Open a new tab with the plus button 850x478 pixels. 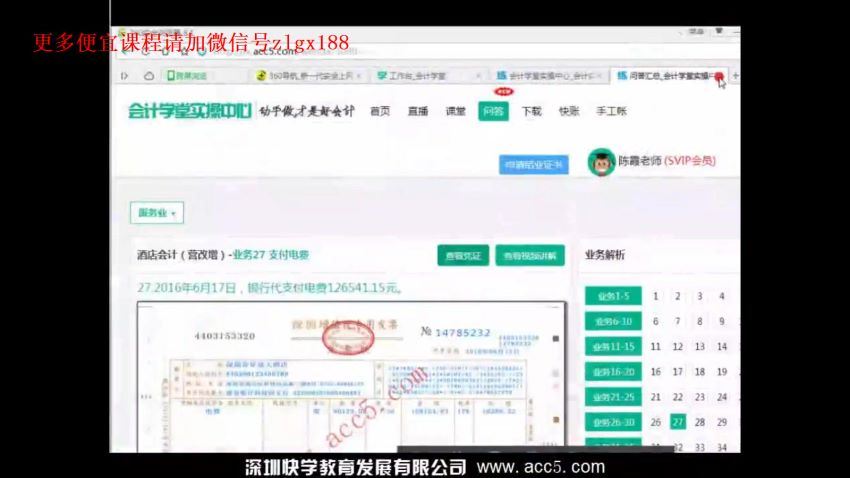click(736, 76)
